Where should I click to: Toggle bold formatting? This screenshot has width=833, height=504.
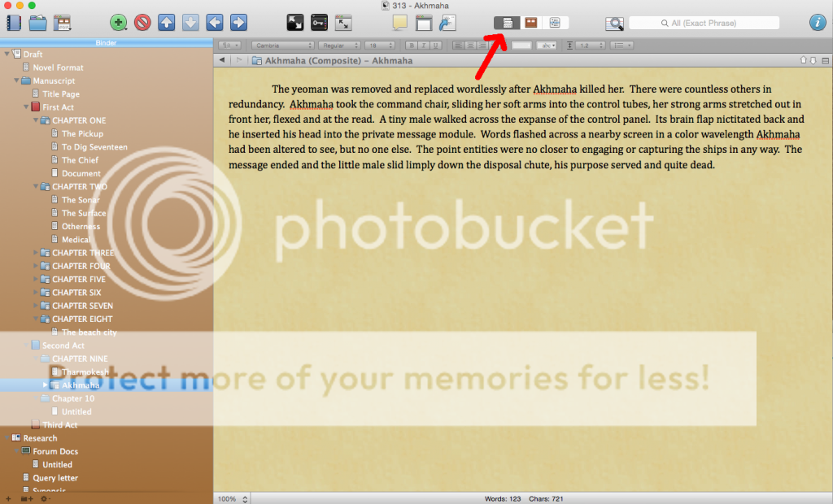coord(411,46)
